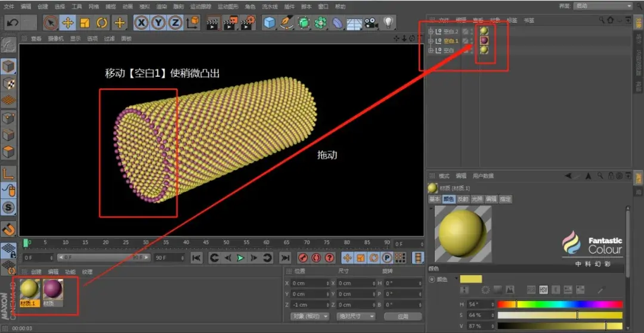Play the animation forward

pyautogui.click(x=241, y=258)
